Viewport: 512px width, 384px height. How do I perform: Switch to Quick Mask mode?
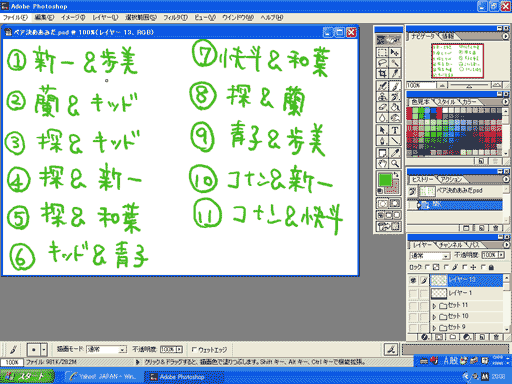click(x=395, y=203)
